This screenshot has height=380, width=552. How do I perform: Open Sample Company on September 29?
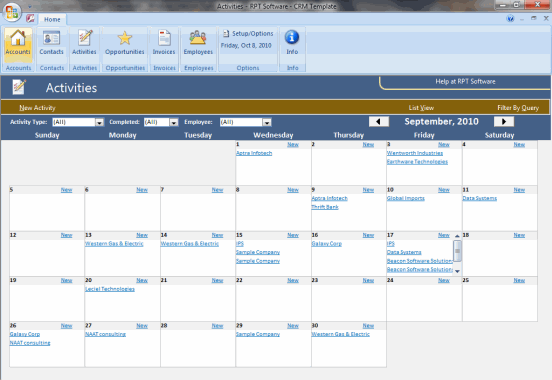258,334
